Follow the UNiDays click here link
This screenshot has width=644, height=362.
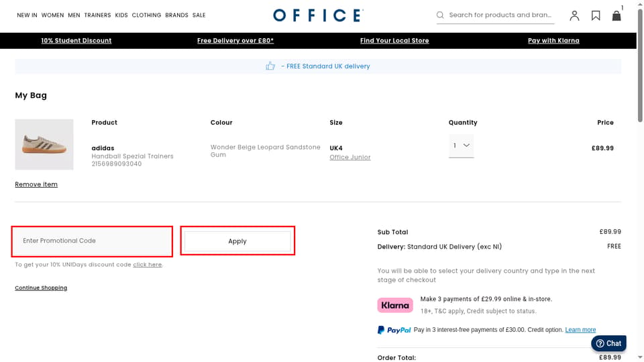148,265
